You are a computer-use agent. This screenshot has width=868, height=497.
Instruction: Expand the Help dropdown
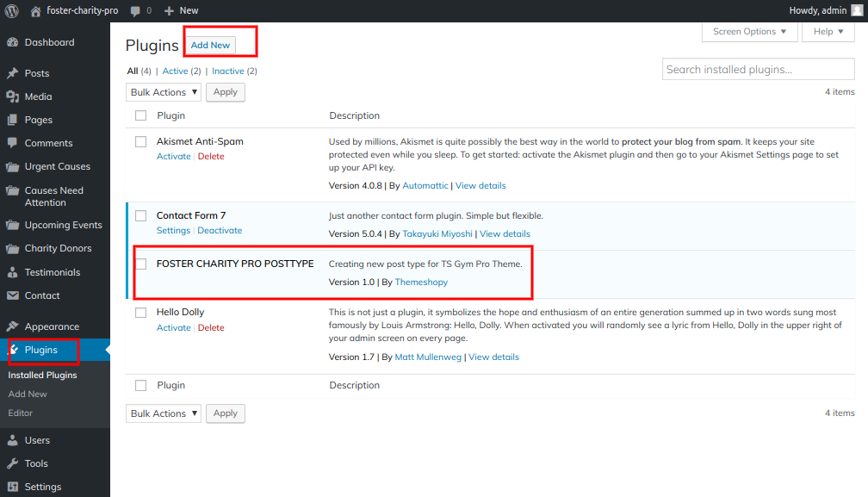tap(828, 32)
